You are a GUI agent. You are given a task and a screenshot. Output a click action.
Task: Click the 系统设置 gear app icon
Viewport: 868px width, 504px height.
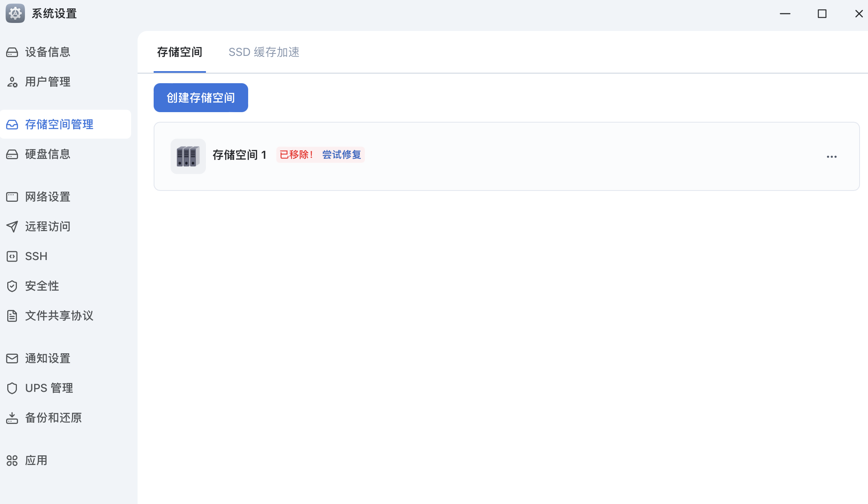point(15,14)
